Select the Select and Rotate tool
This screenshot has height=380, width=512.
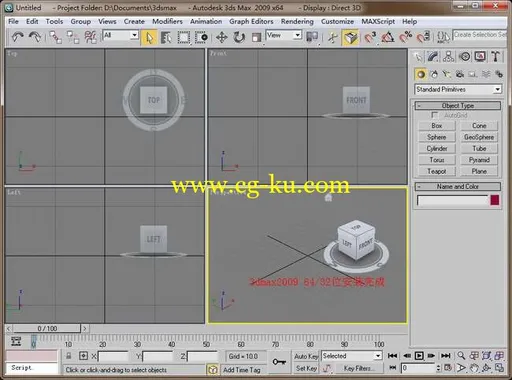pyautogui.click(x=239, y=37)
